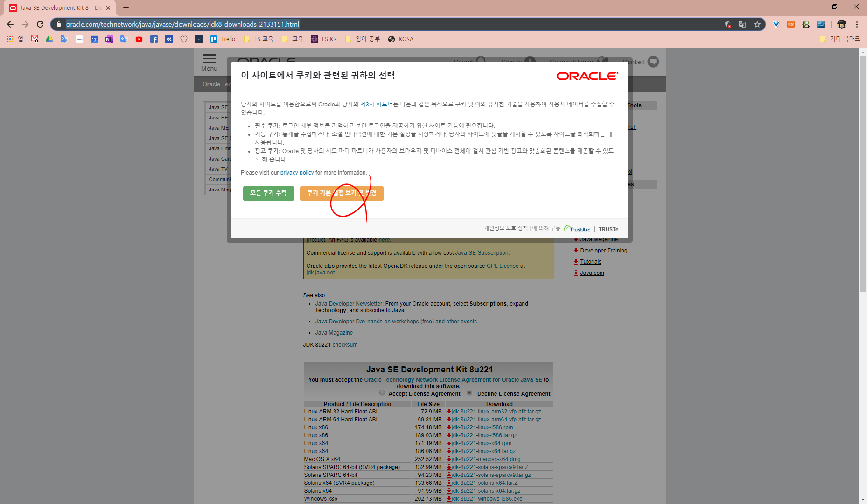867x504 pixels.
Task: Open the Chrome three-dot menu
Action: pos(857,24)
